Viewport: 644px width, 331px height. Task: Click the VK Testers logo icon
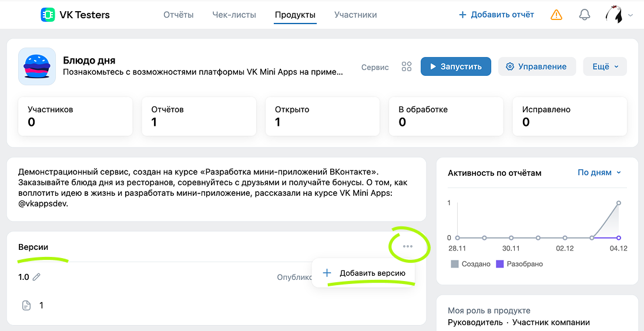point(48,15)
